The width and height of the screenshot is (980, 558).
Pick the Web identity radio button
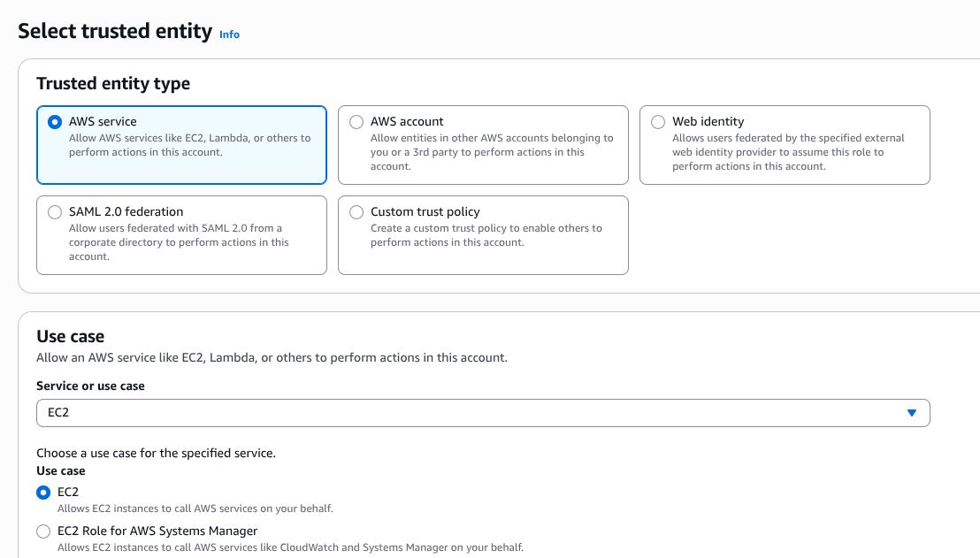click(658, 122)
